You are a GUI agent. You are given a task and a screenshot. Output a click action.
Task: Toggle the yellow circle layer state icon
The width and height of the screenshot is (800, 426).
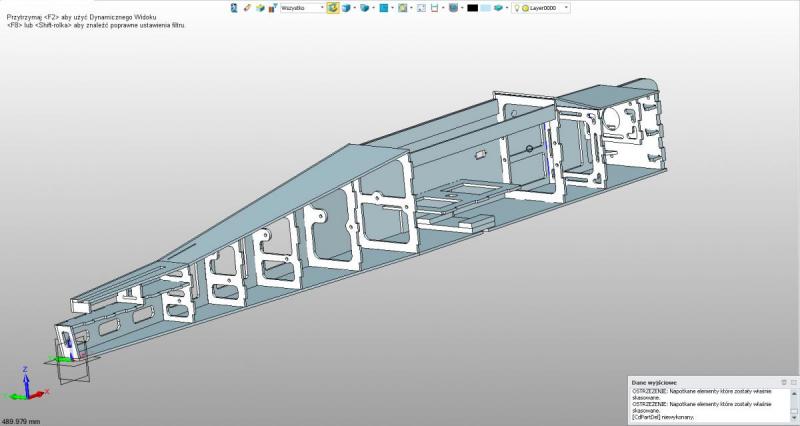point(525,7)
